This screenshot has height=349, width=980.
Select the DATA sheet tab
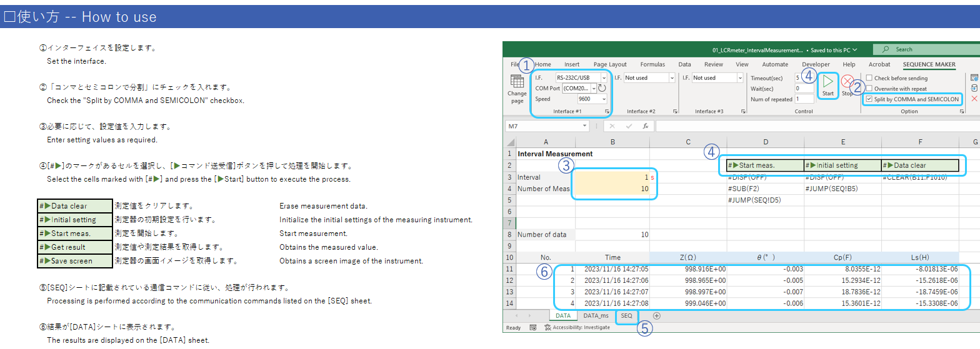(562, 316)
